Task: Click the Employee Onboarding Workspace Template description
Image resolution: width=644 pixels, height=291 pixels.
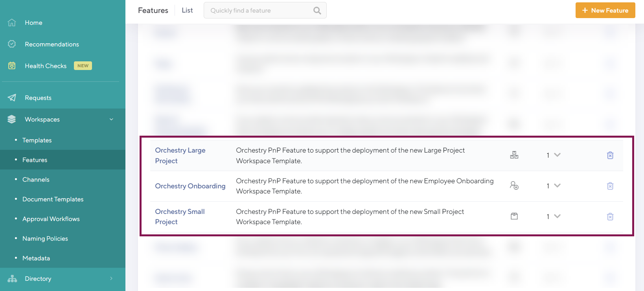Action: 365,186
